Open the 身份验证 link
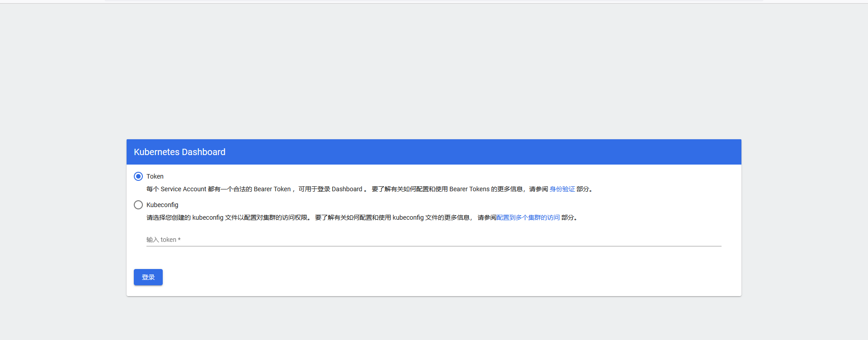 562,189
